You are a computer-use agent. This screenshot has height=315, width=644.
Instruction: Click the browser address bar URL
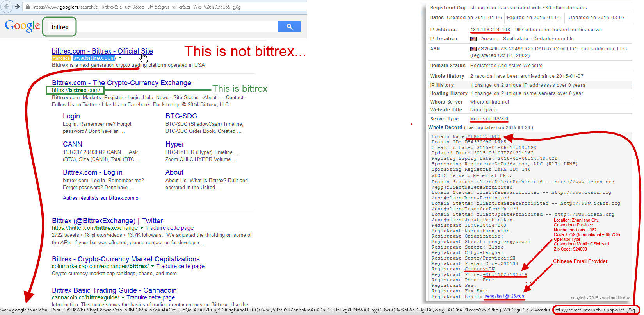tap(137, 7)
